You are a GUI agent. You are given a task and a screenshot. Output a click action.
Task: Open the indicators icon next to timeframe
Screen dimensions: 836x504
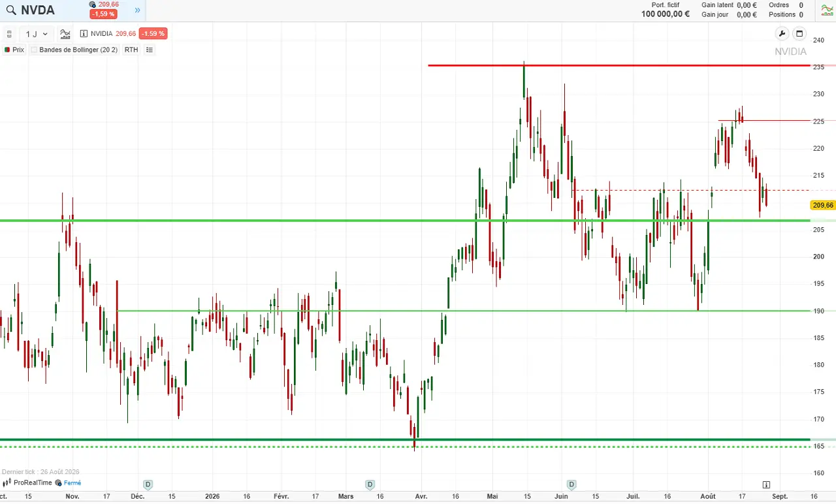[65, 34]
